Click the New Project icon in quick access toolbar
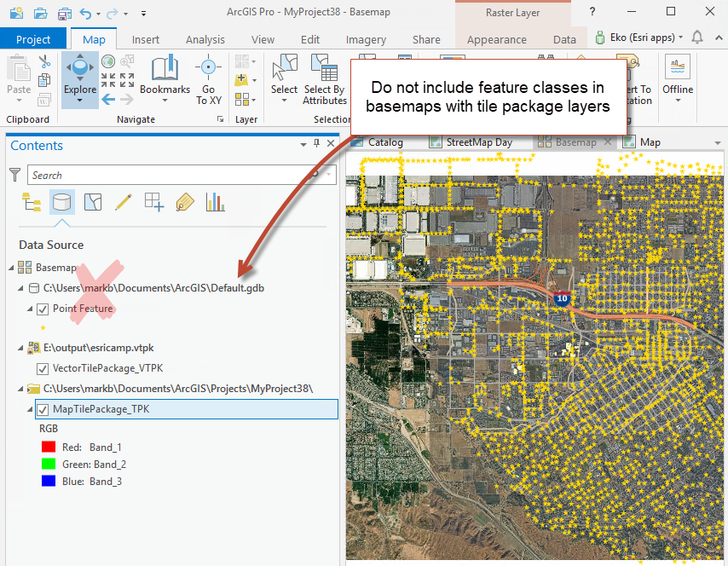728x566 pixels. tap(17, 13)
